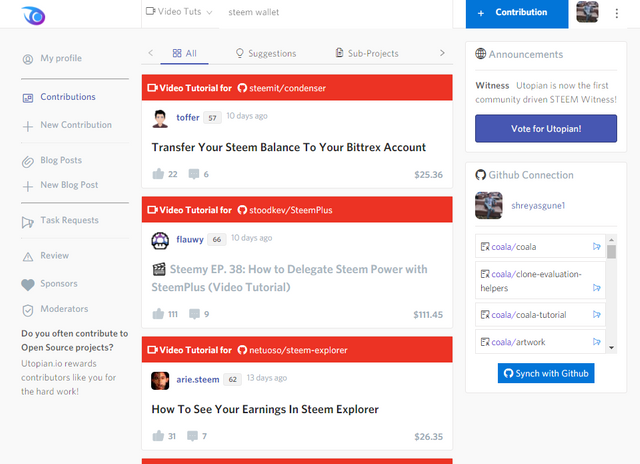Open the Utopian logo home link
The image size is (640, 464).
point(33,16)
